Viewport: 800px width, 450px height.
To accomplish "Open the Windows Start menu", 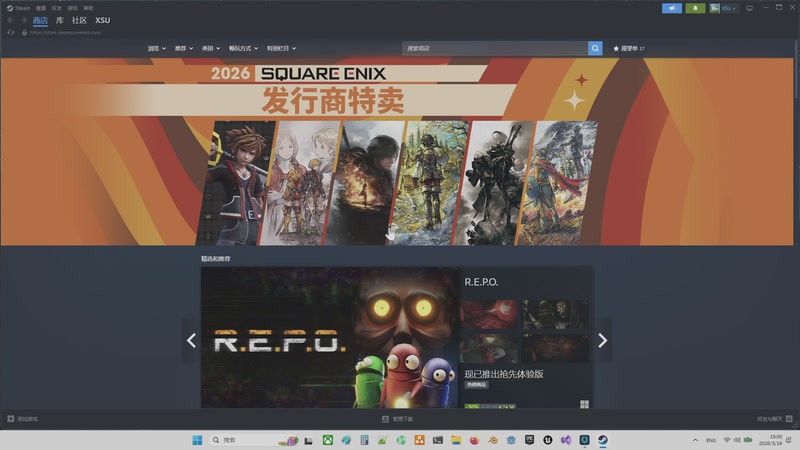I will (197, 440).
